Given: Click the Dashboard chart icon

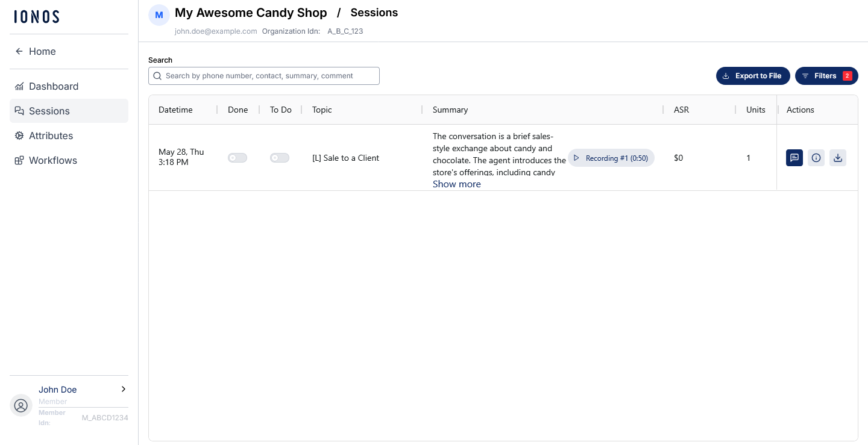Looking at the screenshot, I should pos(19,86).
